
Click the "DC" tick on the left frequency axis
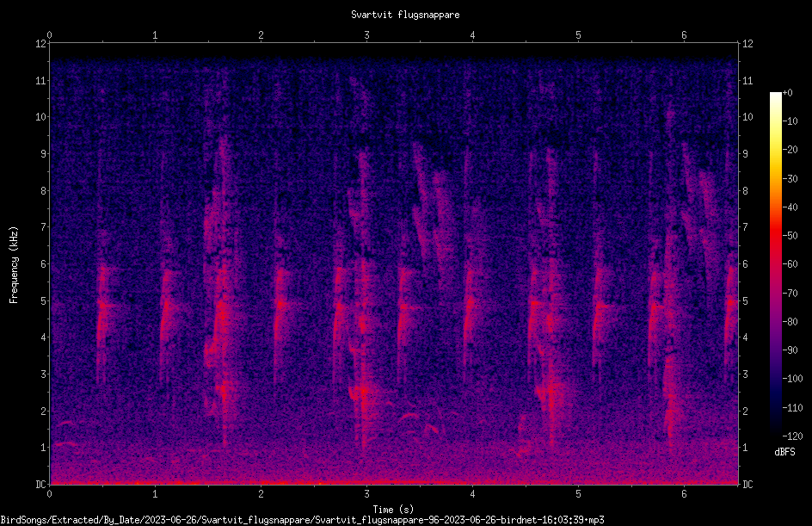40,484
